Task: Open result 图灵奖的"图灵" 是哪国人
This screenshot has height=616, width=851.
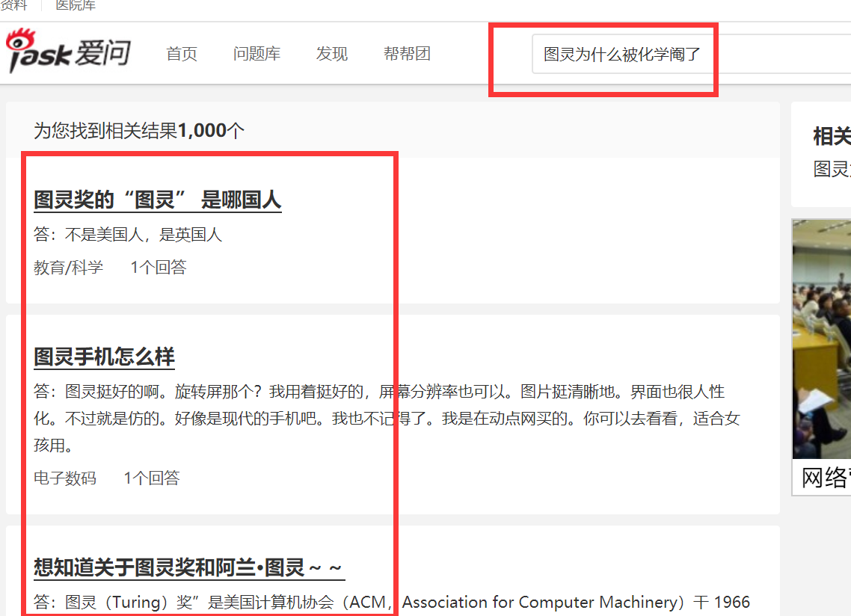Action: click(x=157, y=200)
